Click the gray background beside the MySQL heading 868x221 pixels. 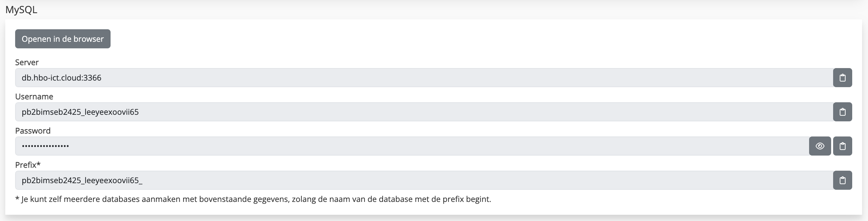438,10
